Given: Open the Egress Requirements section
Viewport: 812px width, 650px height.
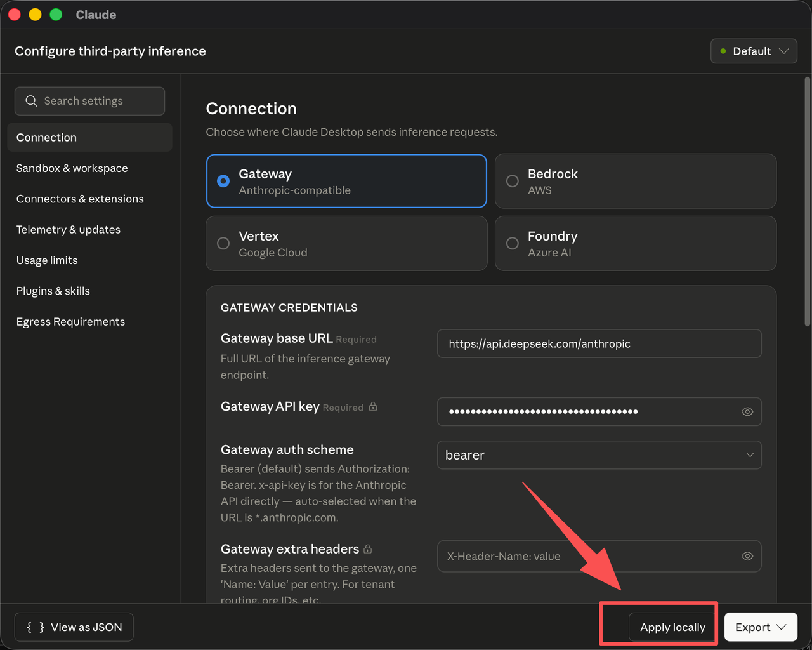Looking at the screenshot, I should pyautogui.click(x=89, y=322).
